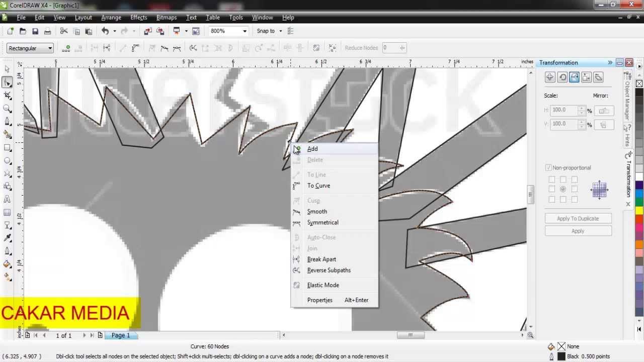Select the Table tool in toolbox
Screen dimensions: 644x362
pyautogui.click(x=7, y=212)
